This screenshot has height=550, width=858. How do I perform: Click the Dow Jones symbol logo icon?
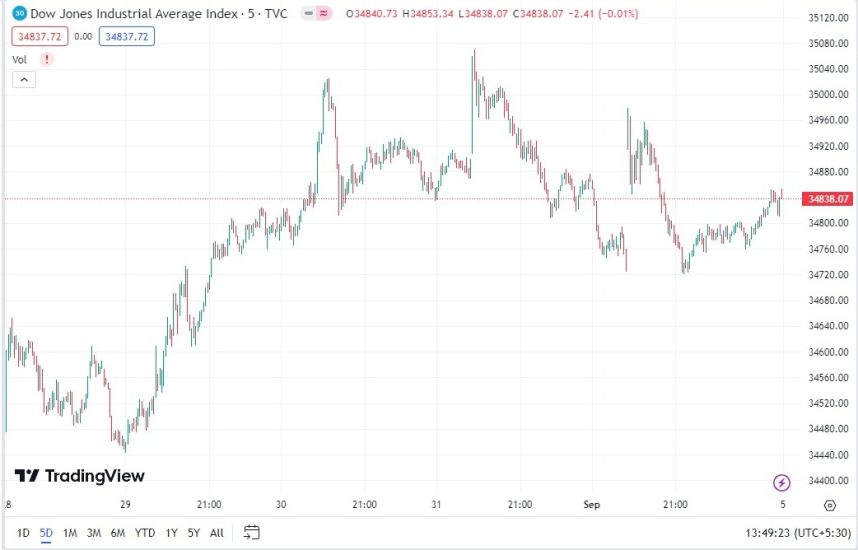19,14
